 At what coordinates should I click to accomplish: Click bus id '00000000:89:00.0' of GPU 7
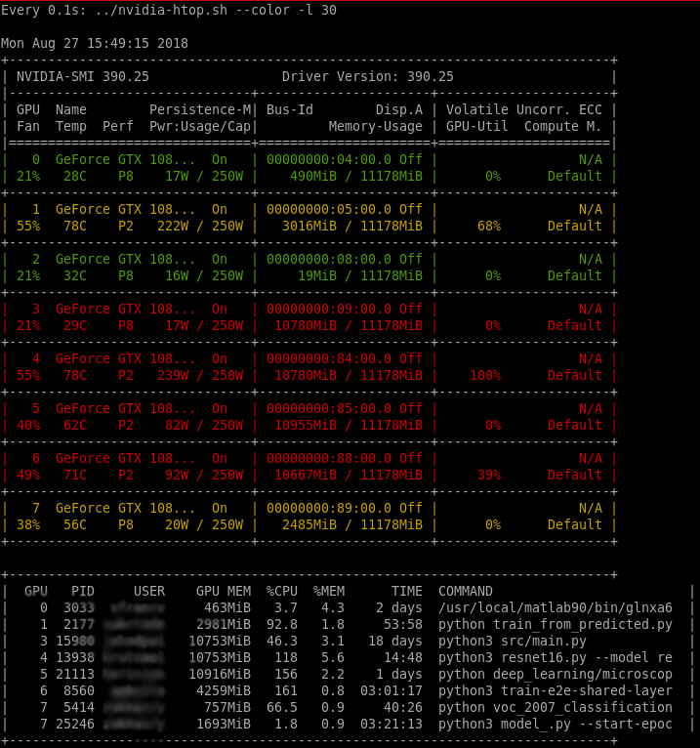329,509
